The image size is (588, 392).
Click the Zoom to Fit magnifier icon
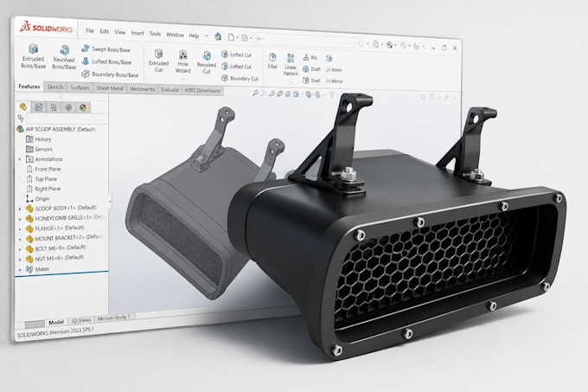point(255,93)
